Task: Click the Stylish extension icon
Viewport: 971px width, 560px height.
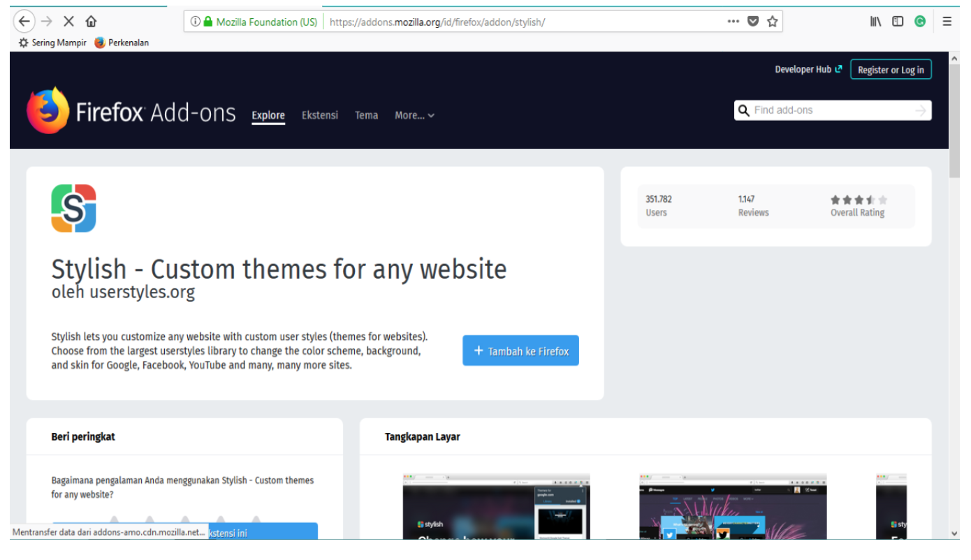Action: click(x=73, y=208)
